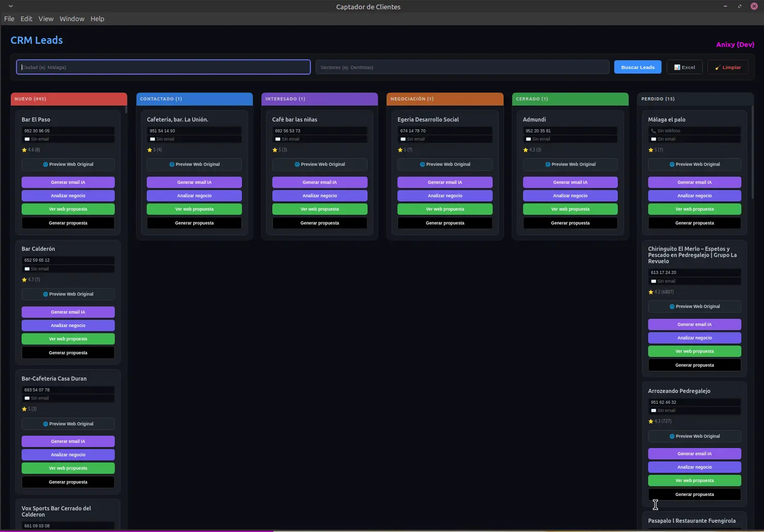Open the View menu
The width and height of the screenshot is (764, 532).
[46, 19]
